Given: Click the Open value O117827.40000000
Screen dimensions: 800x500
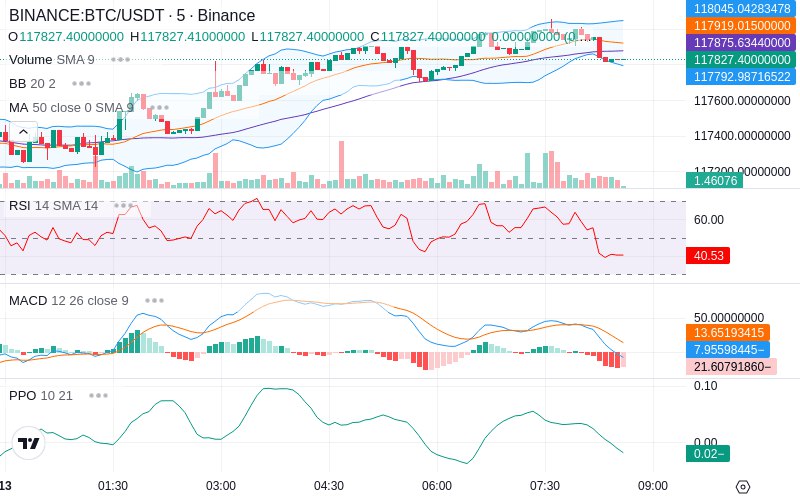Looking at the screenshot, I should (66, 37).
